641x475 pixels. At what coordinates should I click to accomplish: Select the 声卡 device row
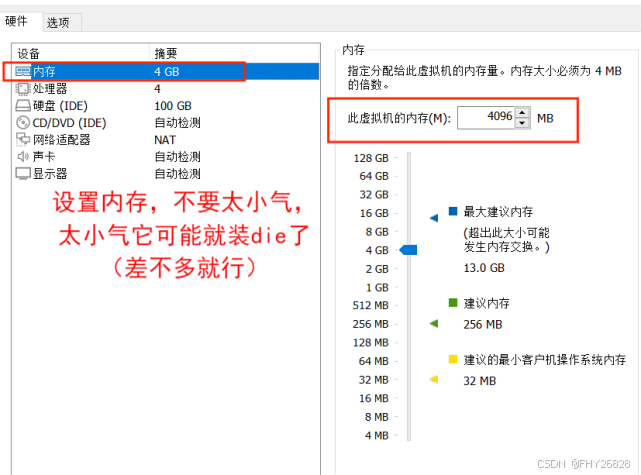tap(166, 157)
